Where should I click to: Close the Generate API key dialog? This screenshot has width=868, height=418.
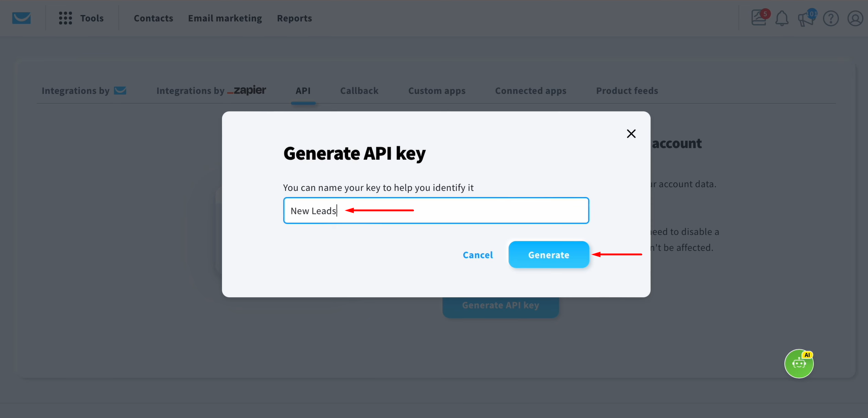631,134
